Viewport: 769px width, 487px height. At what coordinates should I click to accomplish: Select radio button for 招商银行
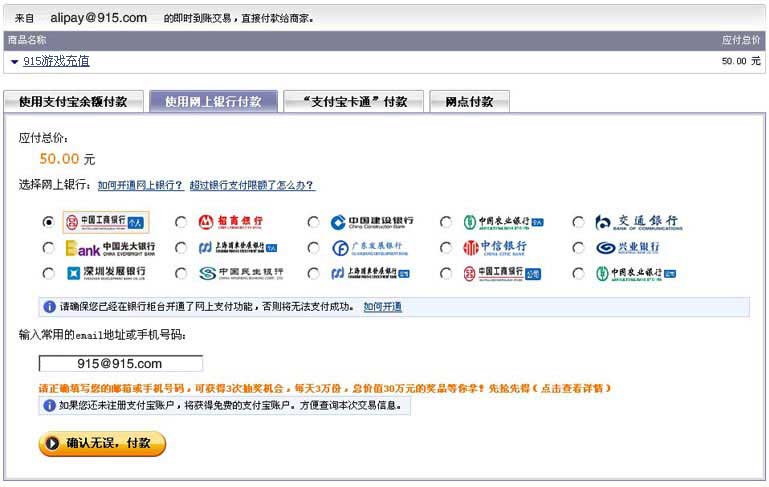pos(181,222)
